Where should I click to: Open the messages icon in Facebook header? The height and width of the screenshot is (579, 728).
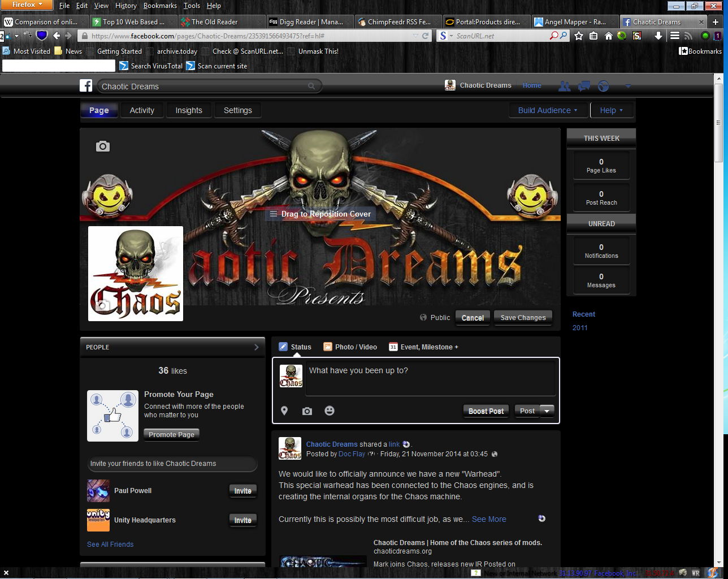pyautogui.click(x=584, y=86)
